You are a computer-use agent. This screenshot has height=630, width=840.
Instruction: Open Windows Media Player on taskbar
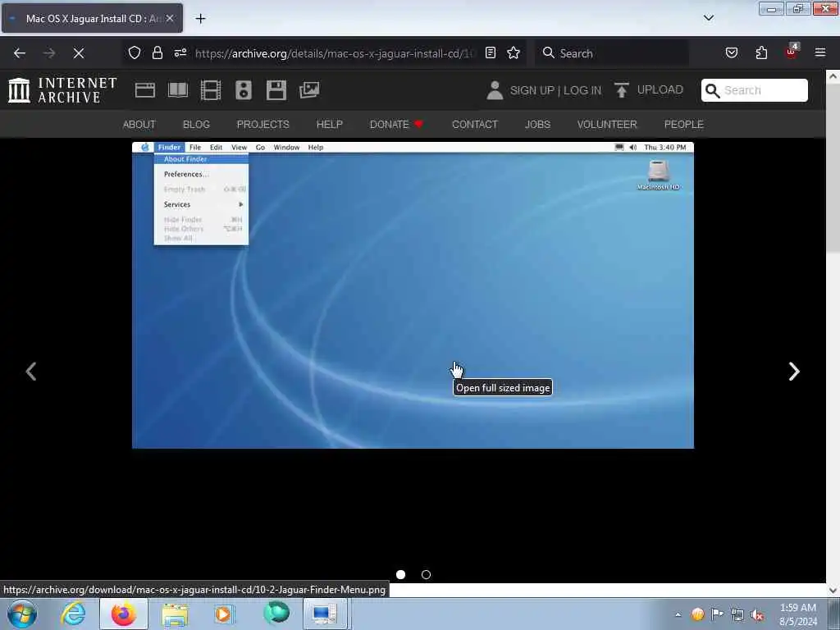(x=224, y=614)
